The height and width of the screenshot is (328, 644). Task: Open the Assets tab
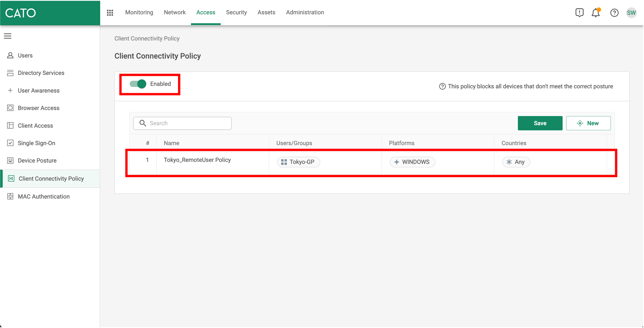pos(266,12)
